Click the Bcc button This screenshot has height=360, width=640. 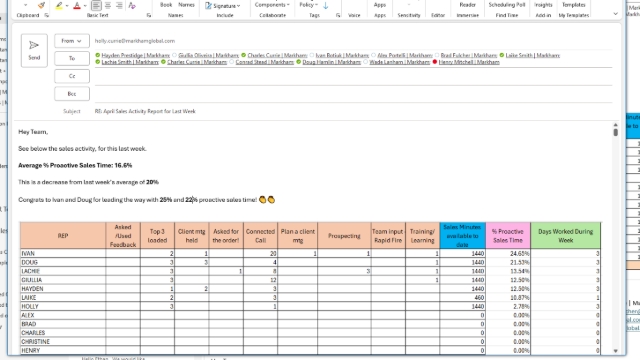pos(72,94)
